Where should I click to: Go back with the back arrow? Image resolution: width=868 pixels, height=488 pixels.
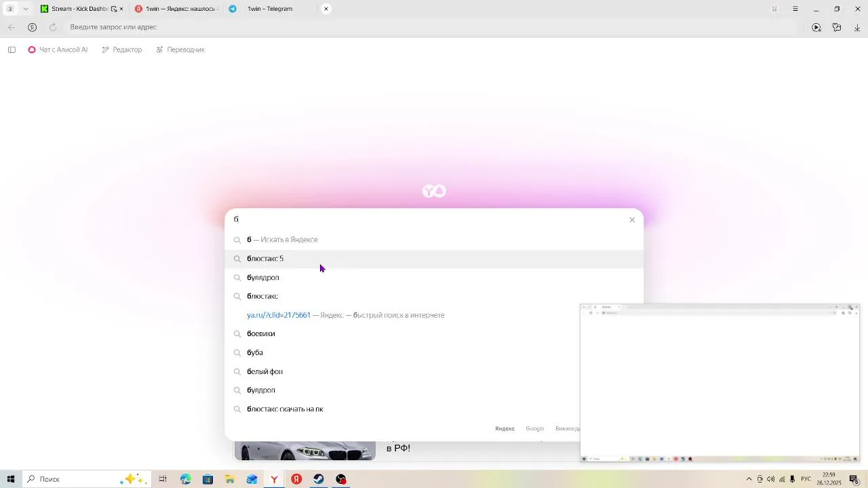(x=12, y=27)
